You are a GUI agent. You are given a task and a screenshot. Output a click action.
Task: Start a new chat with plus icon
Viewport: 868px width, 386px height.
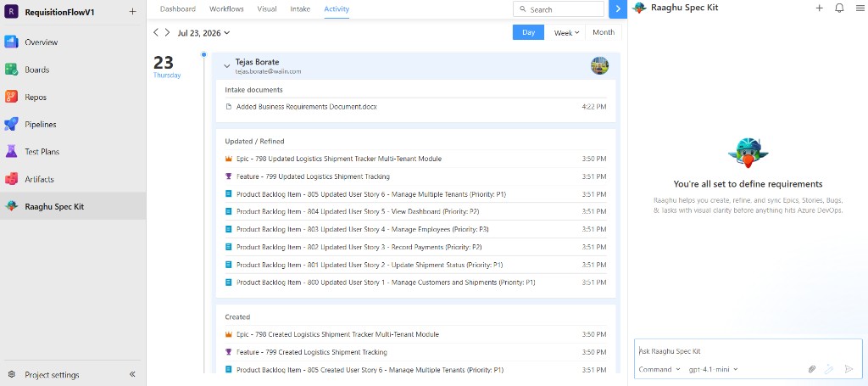click(x=820, y=8)
